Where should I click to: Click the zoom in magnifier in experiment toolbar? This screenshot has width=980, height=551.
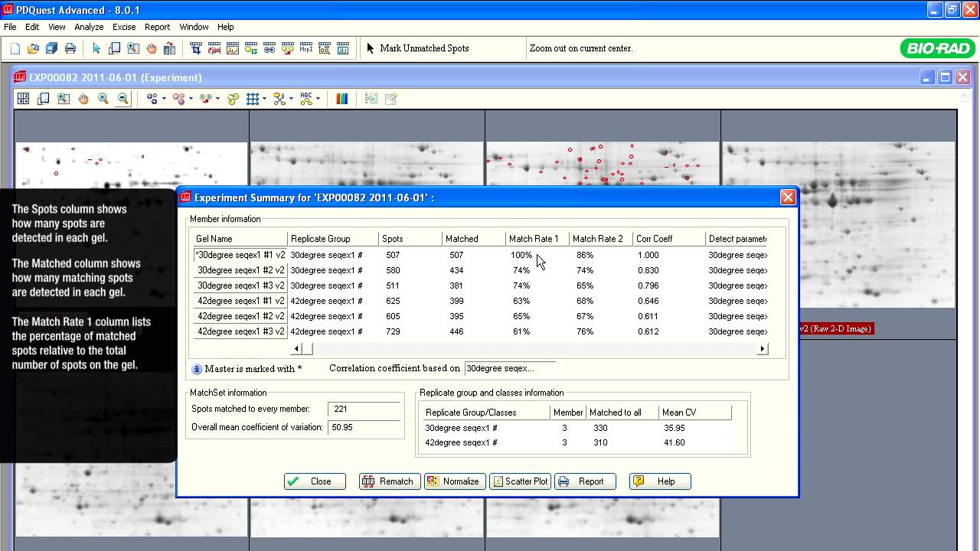point(103,99)
